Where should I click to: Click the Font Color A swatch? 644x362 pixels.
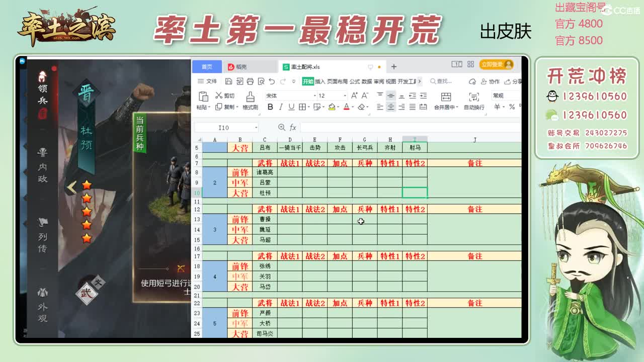[x=346, y=107]
